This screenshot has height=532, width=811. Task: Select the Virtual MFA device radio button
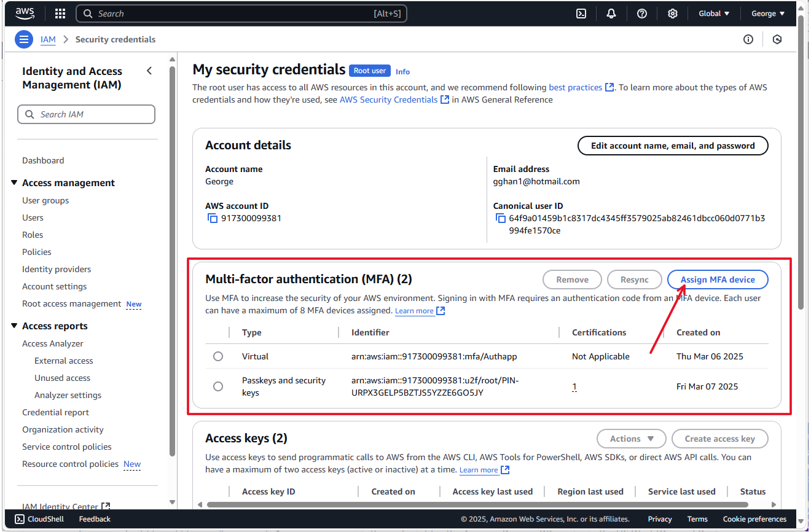click(x=218, y=356)
